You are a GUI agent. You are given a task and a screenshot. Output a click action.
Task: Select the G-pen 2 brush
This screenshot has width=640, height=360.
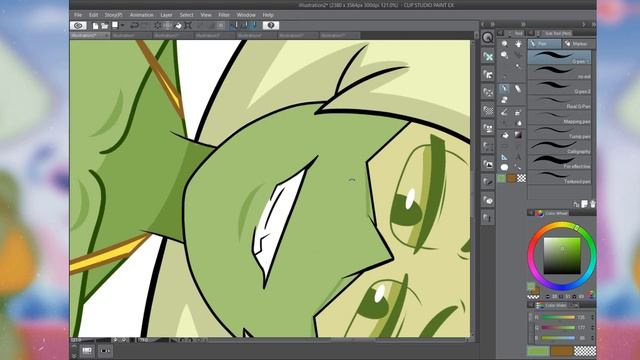(559, 87)
